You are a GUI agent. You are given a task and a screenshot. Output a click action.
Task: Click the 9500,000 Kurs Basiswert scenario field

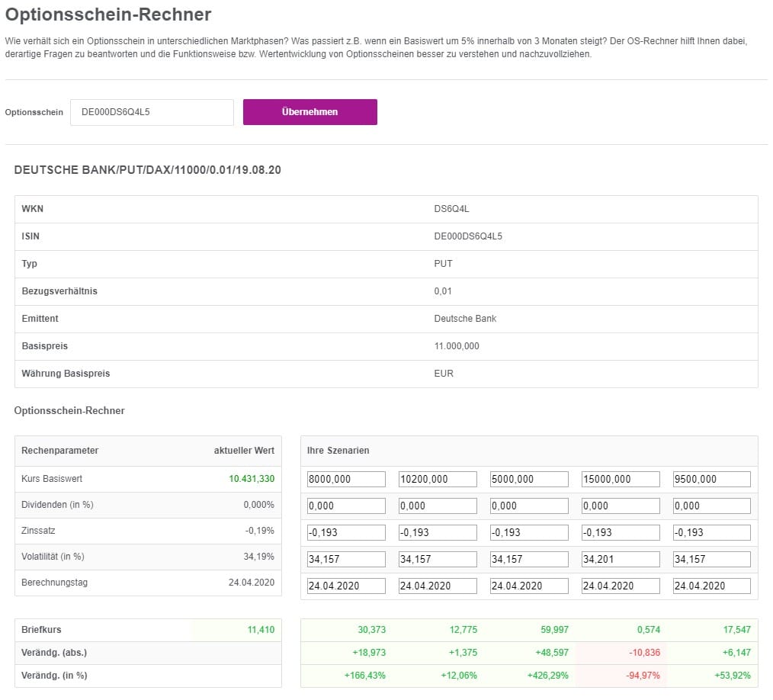pyautogui.click(x=711, y=480)
